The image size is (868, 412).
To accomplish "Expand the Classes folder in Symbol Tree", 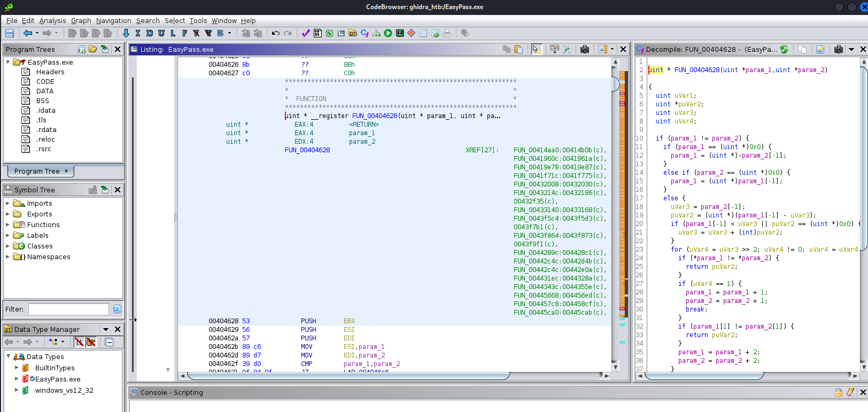I will 7,246.
